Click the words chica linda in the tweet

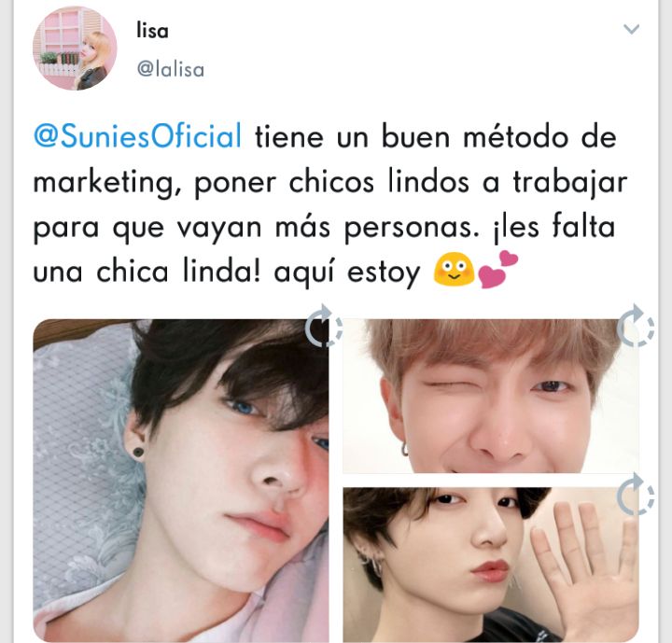point(178,271)
